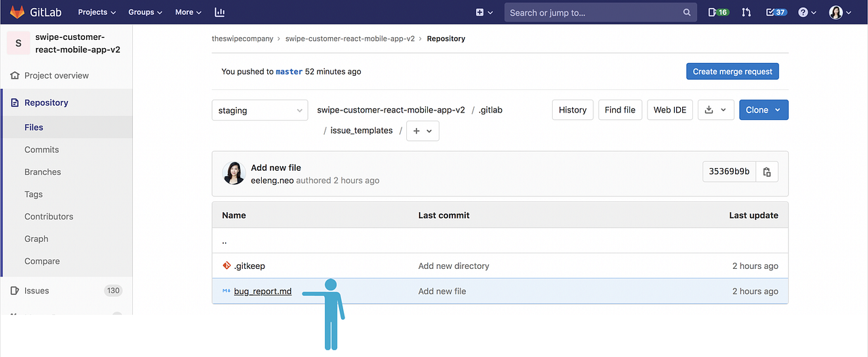Open Tags in the sidebar
The width and height of the screenshot is (868, 357).
[x=33, y=194]
